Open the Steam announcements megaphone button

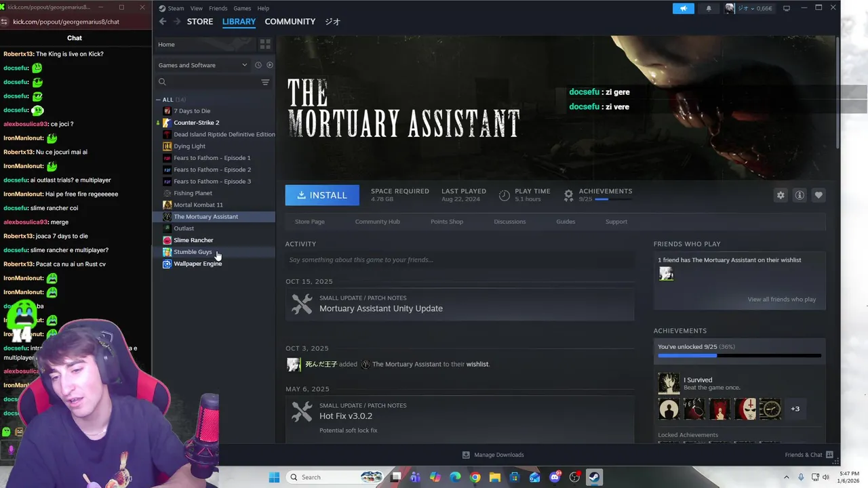684,8
